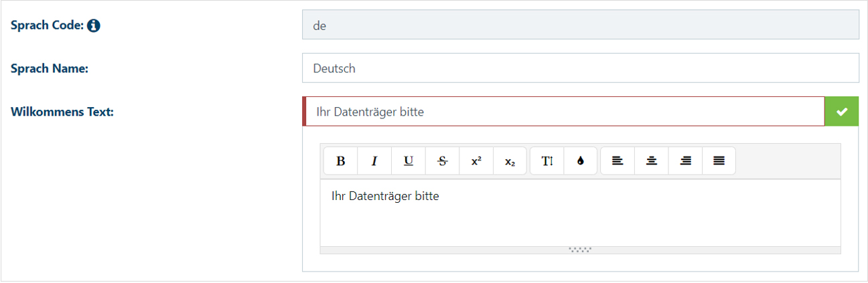Click the editor resize grip handle
This screenshot has height=283, width=868.
tap(580, 250)
